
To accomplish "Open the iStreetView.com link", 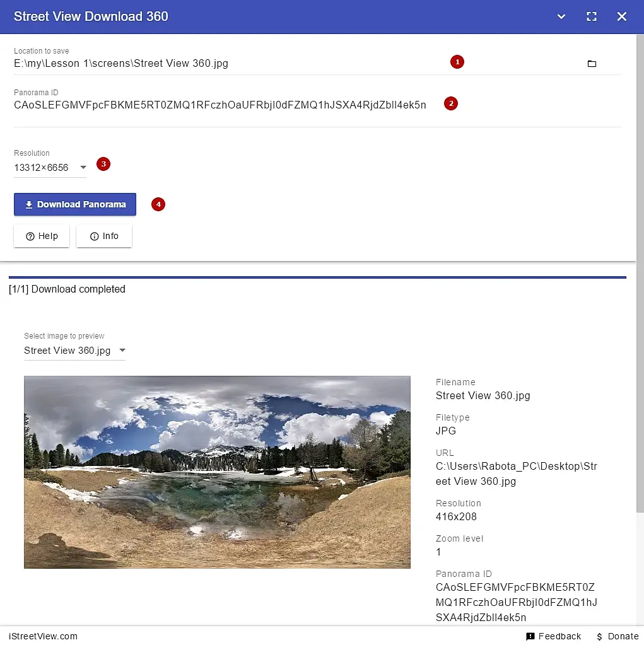I will (x=43, y=636).
